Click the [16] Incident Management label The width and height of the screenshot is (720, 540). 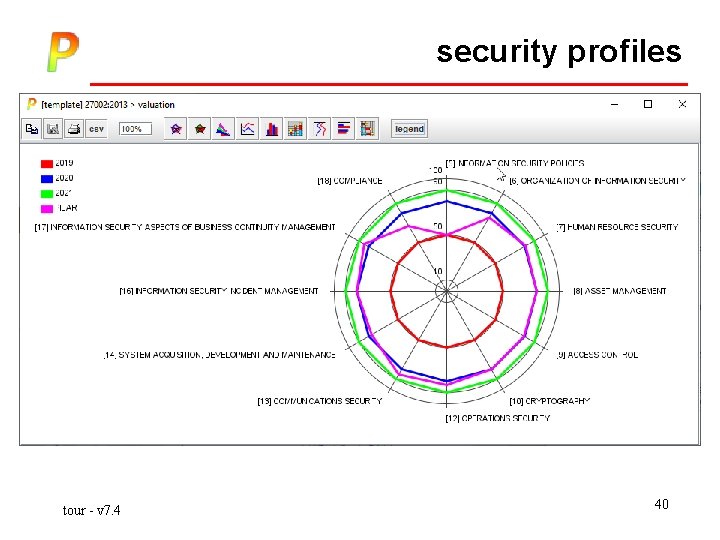pos(219,291)
